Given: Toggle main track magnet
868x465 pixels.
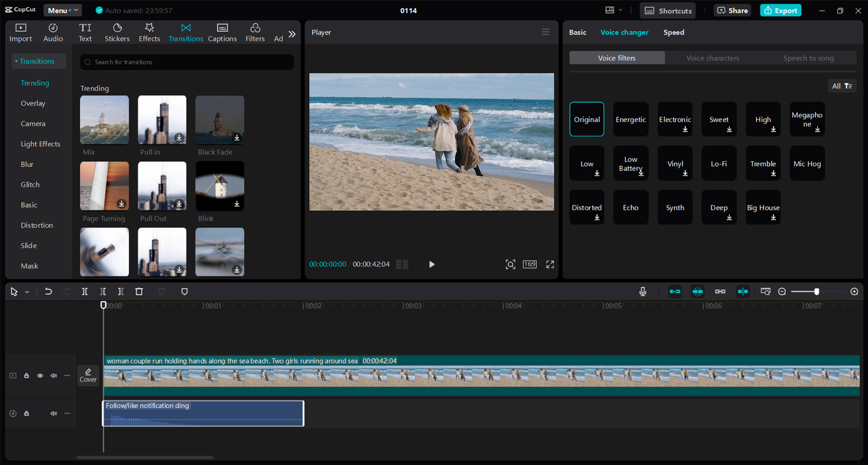Looking at the screenshot, I should [675, 291].
